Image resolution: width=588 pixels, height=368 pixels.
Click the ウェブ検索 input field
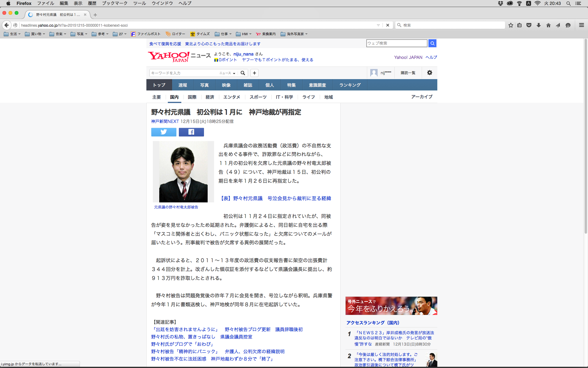click(x=396, y=43)
